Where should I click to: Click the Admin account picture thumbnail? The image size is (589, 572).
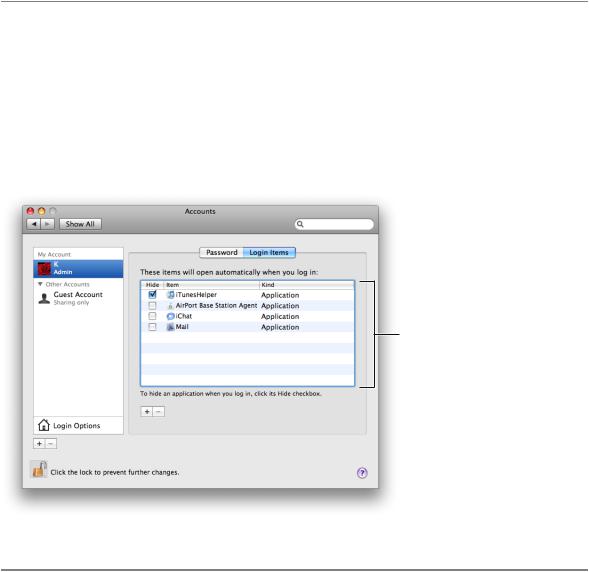point(44,269)
